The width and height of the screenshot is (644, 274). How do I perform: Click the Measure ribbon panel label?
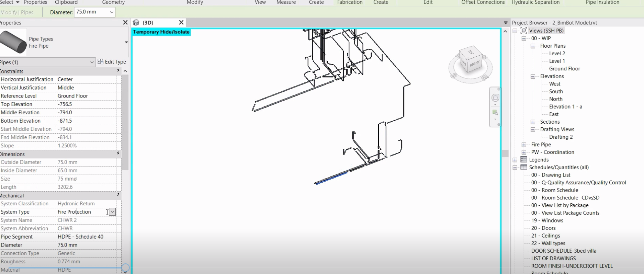286,2
